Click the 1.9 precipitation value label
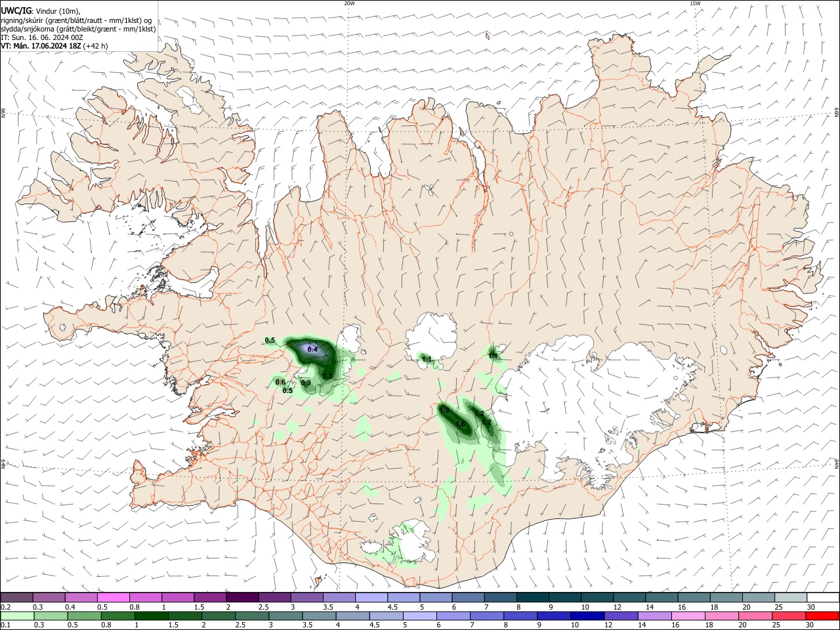The width and height of the screenshot is (840, 630). pos(444,411)
